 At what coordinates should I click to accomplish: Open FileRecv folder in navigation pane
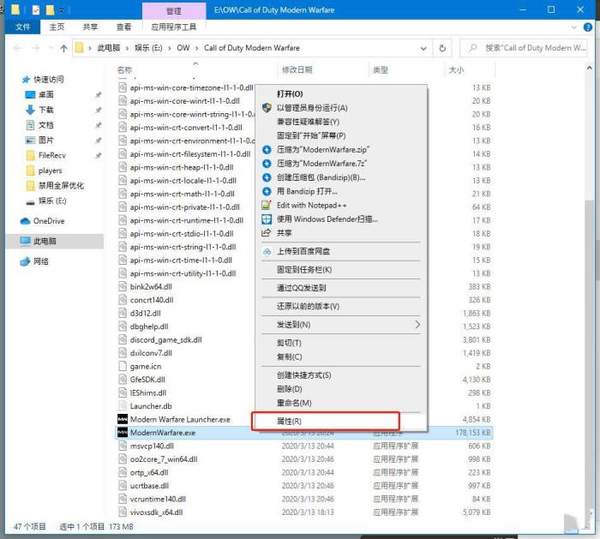(52, 155)
